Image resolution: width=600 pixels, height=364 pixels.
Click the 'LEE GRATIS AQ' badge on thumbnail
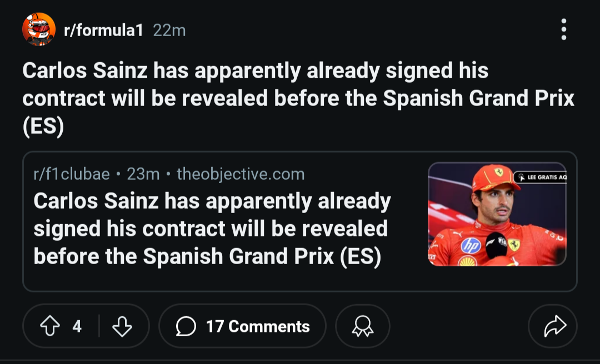pyautogui.click(x=540, y=177)
